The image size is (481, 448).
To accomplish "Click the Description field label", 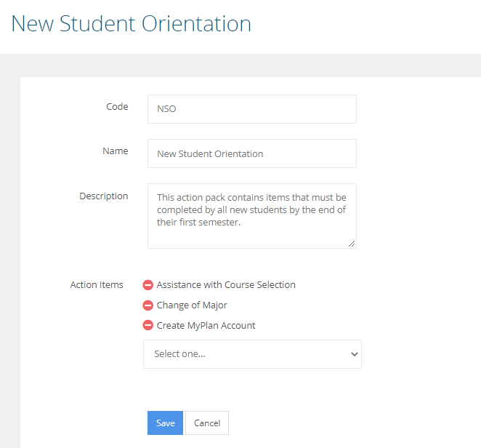I will 104,196.
